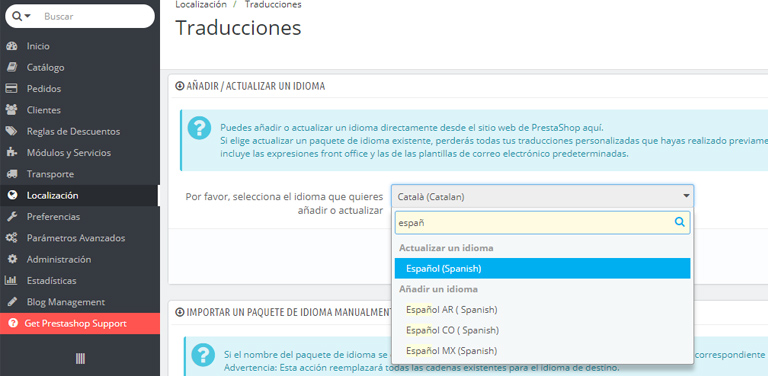Click the Administración gear icon

click(12, 259)
